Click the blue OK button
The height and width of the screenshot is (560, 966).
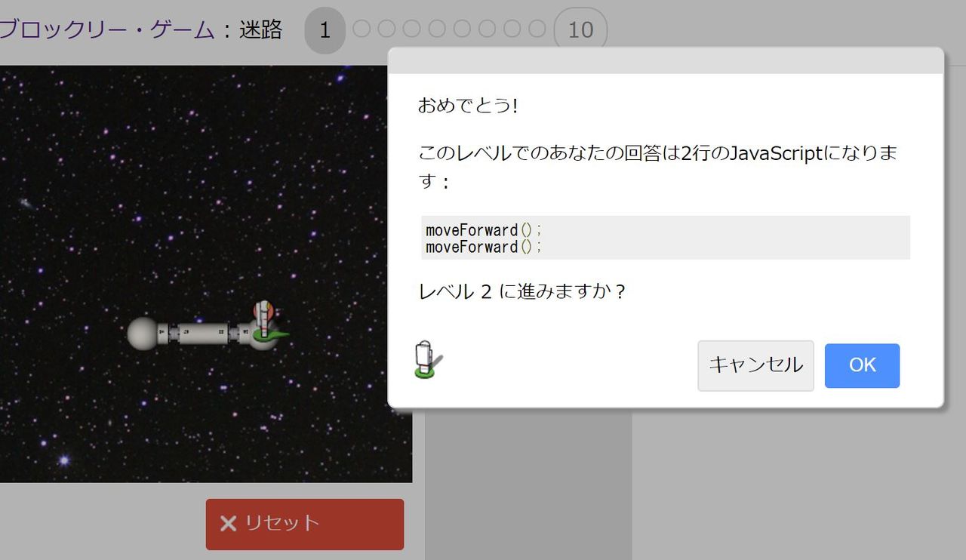click(862, 366)
